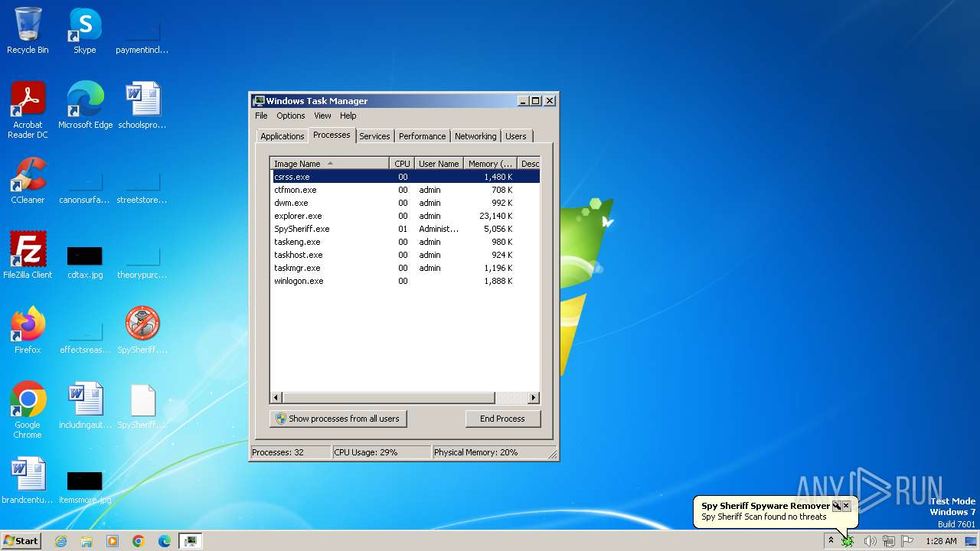Open the Help menu in Task Manager
This screenshot has height=551, width=980.
pos(348,116)
